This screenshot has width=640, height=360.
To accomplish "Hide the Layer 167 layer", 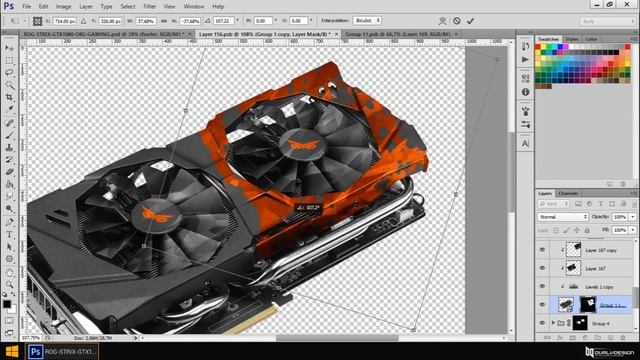I will (x=542, y=268).
